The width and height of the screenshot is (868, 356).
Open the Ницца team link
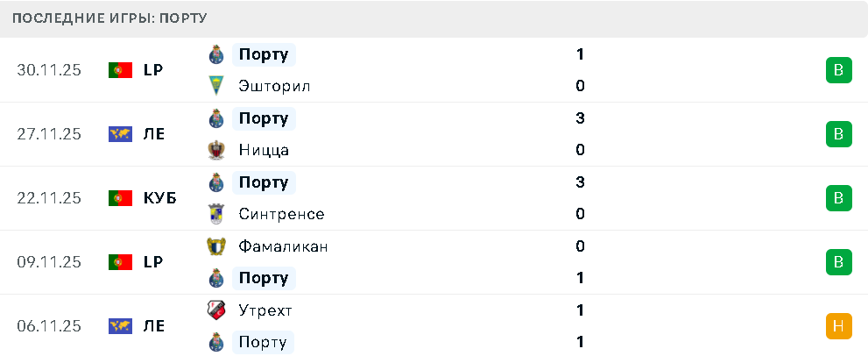pos(264,150)
